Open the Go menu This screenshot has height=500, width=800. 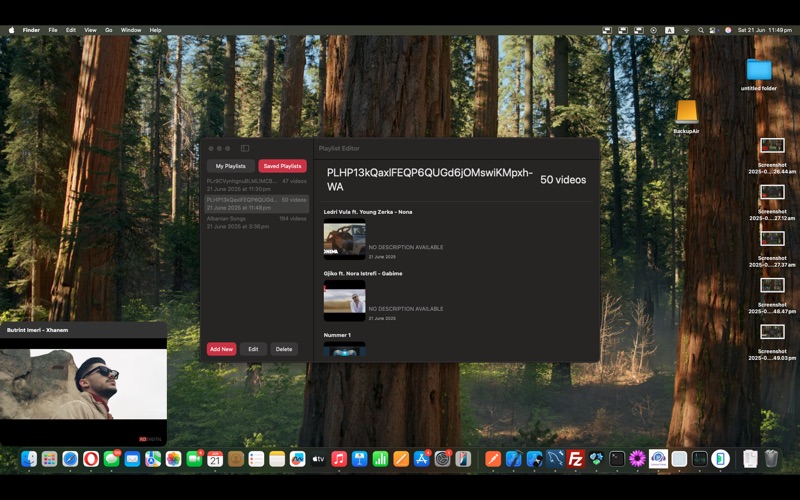pyautogui.click(x=109, y=30)
